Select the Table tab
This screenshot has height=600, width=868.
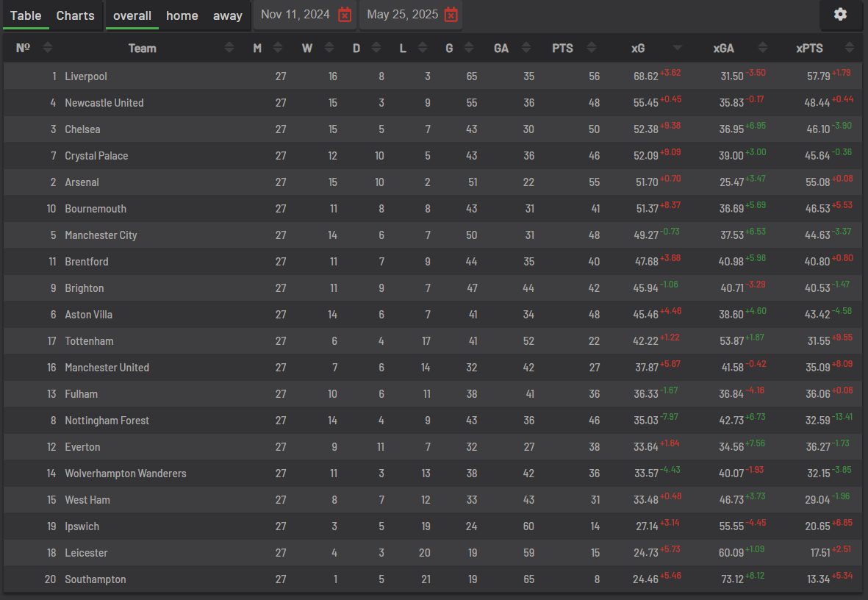(26, 15)
